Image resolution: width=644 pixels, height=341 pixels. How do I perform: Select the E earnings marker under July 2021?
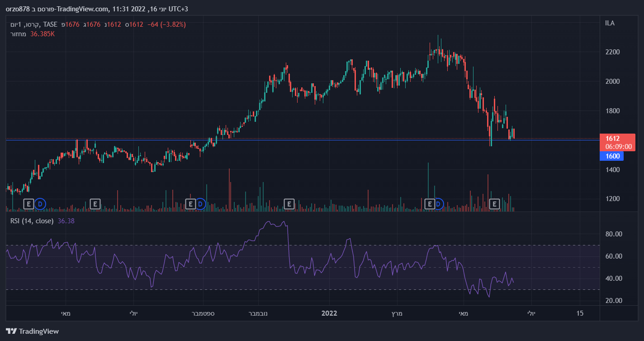pos(95,204)
